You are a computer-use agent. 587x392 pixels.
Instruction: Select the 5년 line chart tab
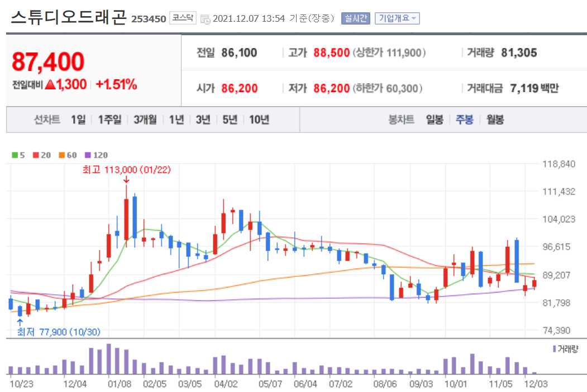(x=230, y=119)
